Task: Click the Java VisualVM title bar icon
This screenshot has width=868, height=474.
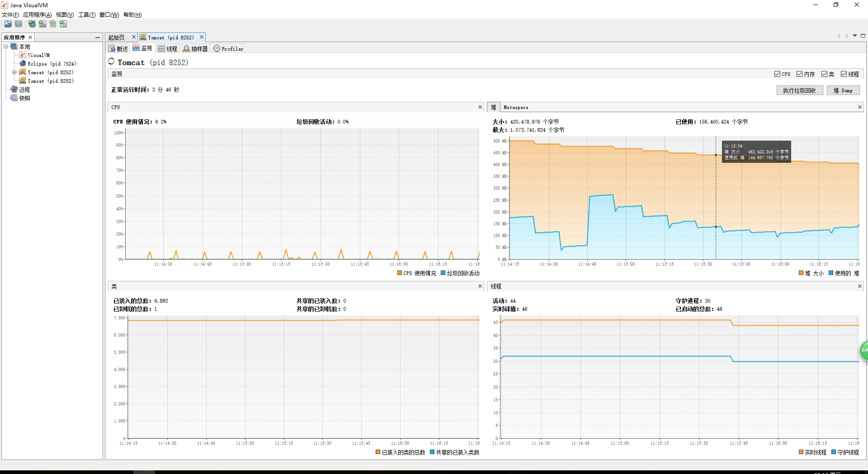Action: click(5, 5)
